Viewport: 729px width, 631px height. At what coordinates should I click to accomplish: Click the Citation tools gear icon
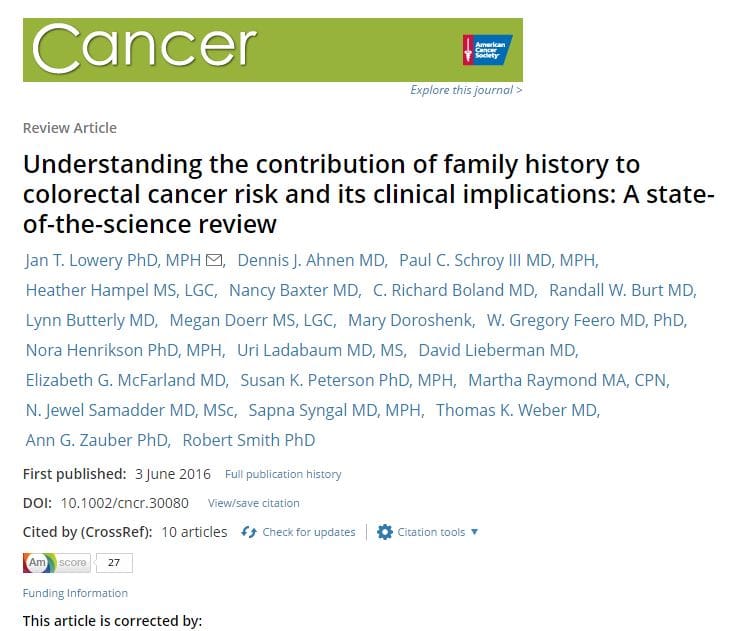[x=385, y=532]
